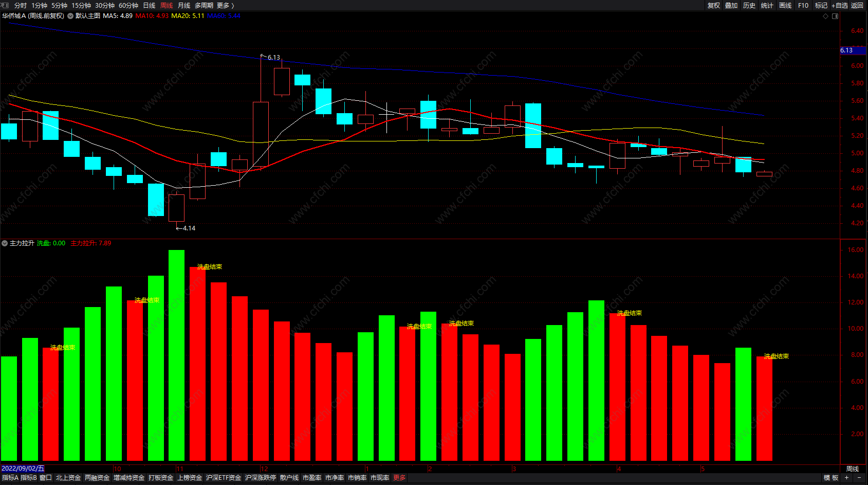Click the 标记 mark button
Screen dimensions: 868x485
coord(821,5)
